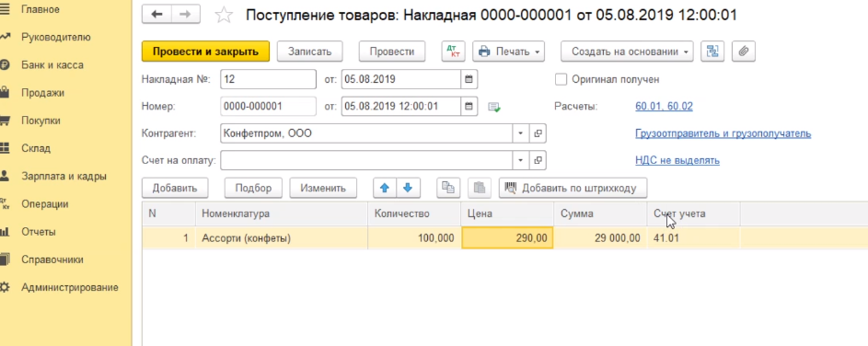Move row down with blue arrow

[x=408, y=188]
